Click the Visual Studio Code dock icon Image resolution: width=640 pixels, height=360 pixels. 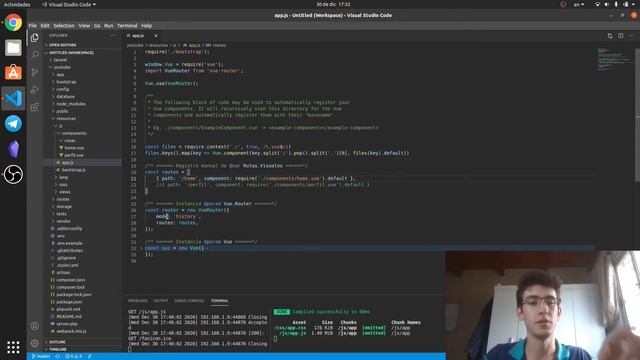(x=13, y=98)
